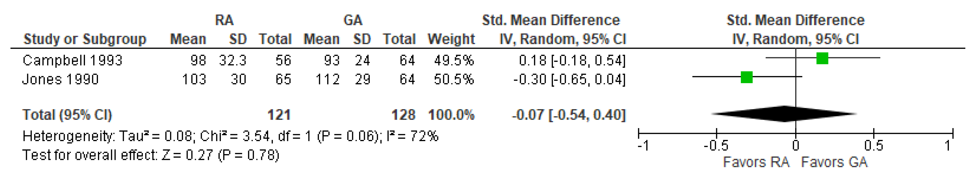This screenshot has height=180, width=980.
Task: Click the Heterogeneity statistics line
Action: (x=230, y=136)
